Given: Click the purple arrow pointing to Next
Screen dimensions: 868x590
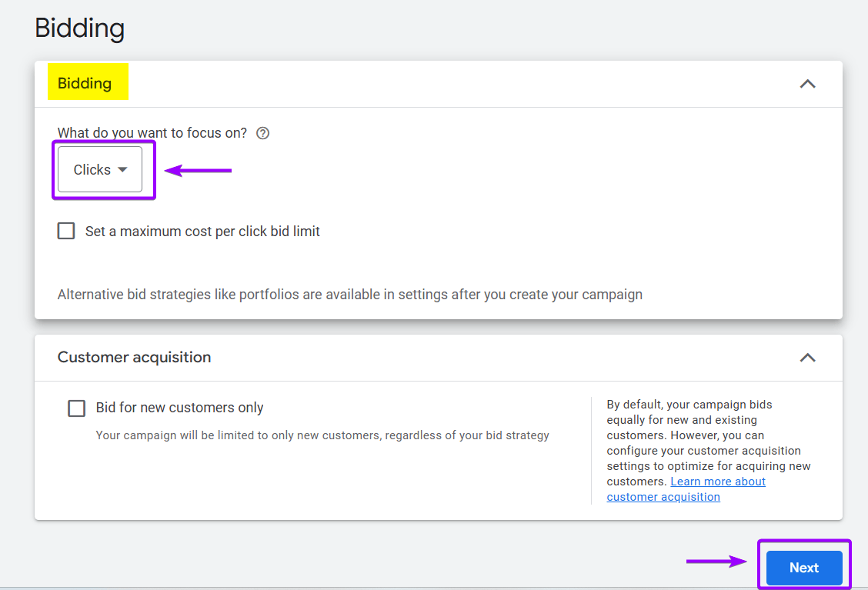Looking at the screenshot, I should tap(717, 562).
